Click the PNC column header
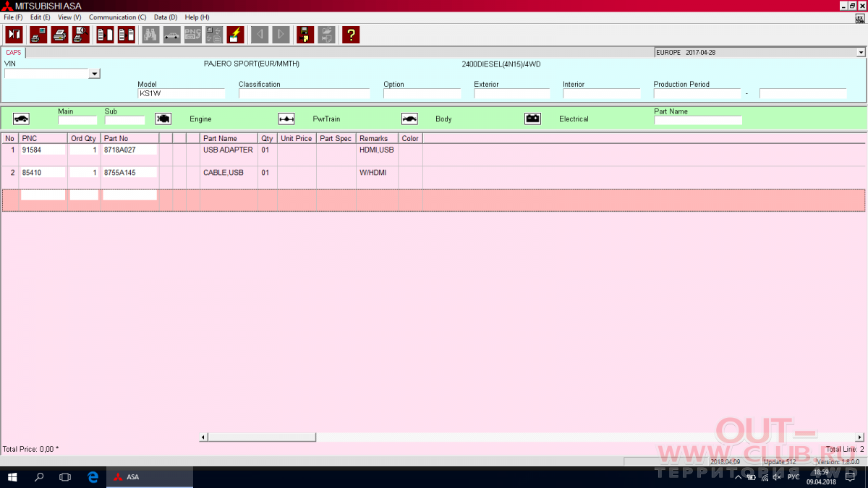 (43, 138)
